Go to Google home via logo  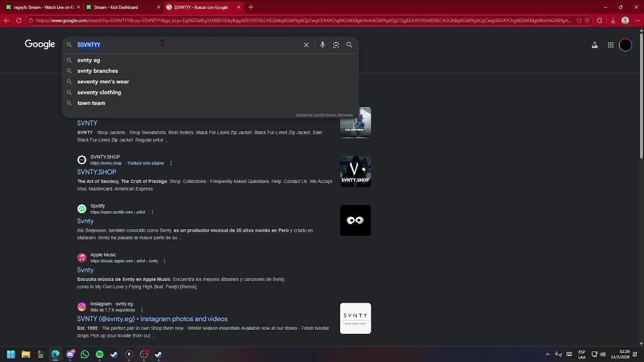pyautogui.click(x=40, y=44)
